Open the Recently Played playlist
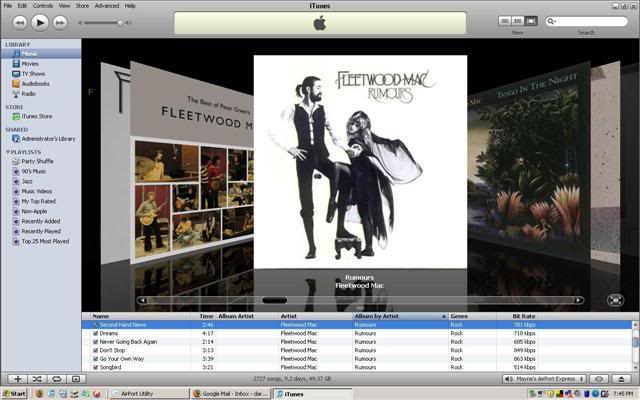The height and width of the screenshot is (400, 640). [x=41, y=231]
